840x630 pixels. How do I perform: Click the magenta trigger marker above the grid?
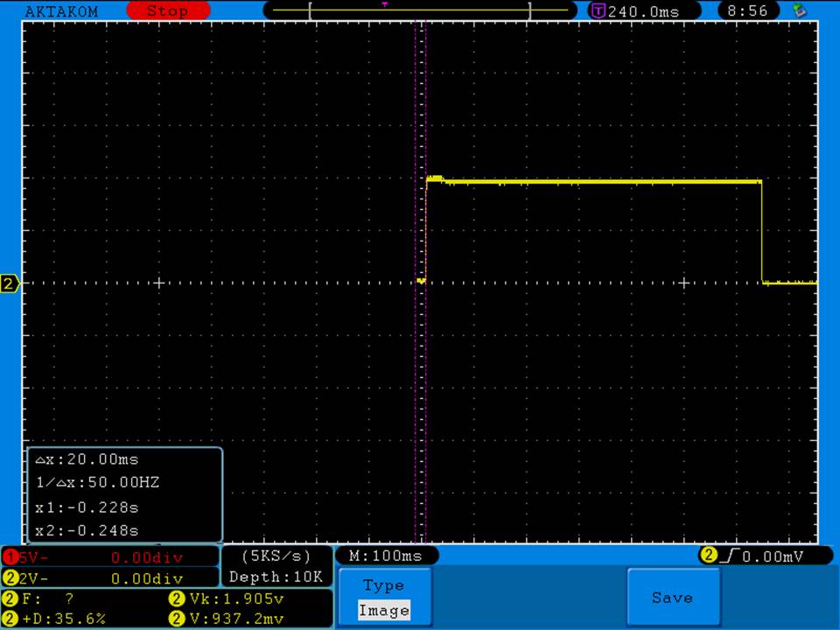[384, 4]
